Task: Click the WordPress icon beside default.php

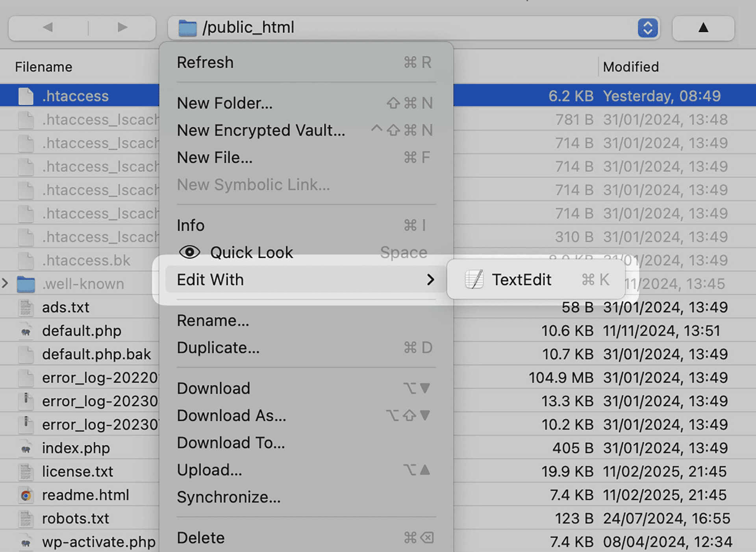Action: point(26,331)
